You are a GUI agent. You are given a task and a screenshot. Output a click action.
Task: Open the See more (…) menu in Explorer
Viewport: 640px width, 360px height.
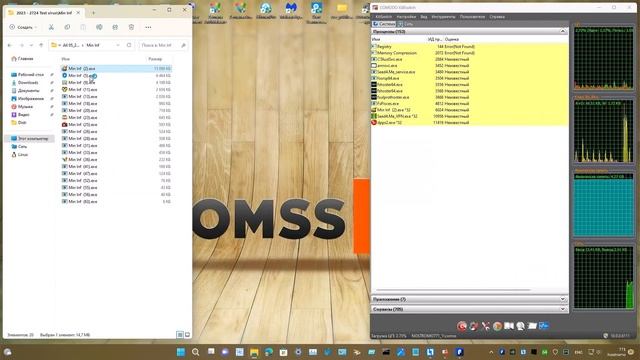pyautogui.click(x=148, y=27)
